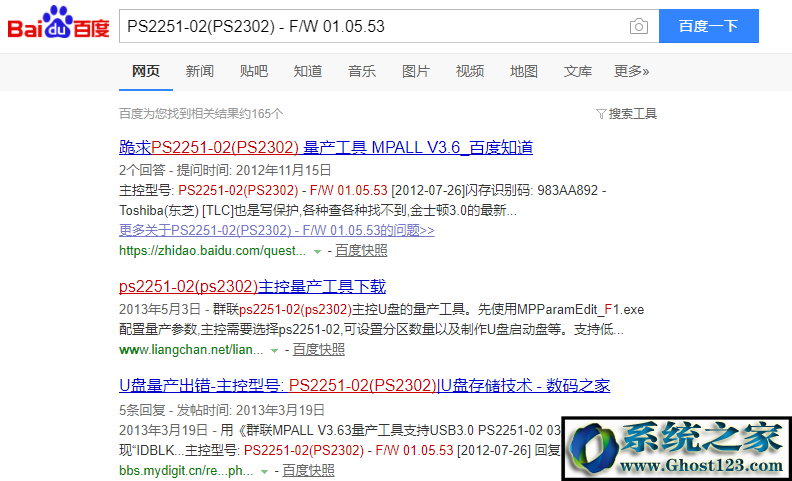Viewport: 792px width, 481px height.
Task: Open result ps2251-02(ps2302)主控量产工具下载
Action: pyautogui.click(x=253, y=287)
